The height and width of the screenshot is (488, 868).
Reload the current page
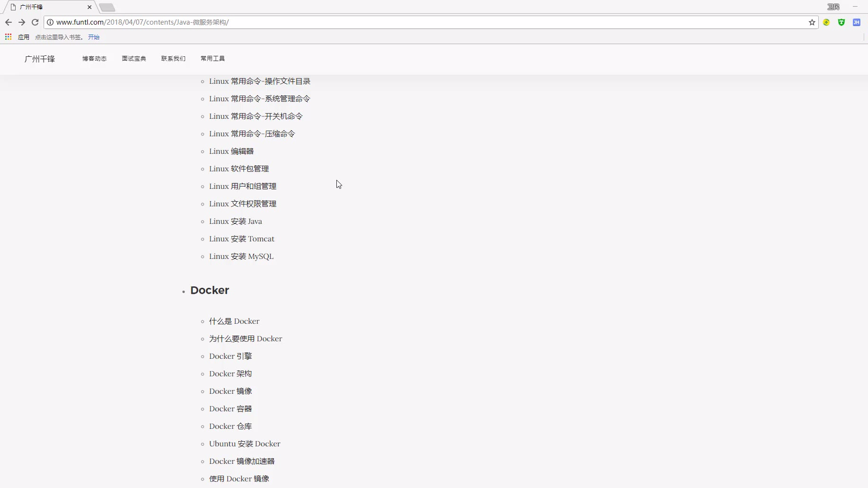click(35, 22)
